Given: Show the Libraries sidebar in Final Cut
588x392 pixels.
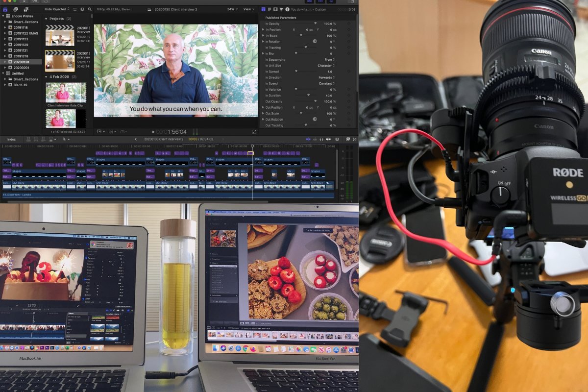Looking at the screenshot, I should click(x=5, y=9).
